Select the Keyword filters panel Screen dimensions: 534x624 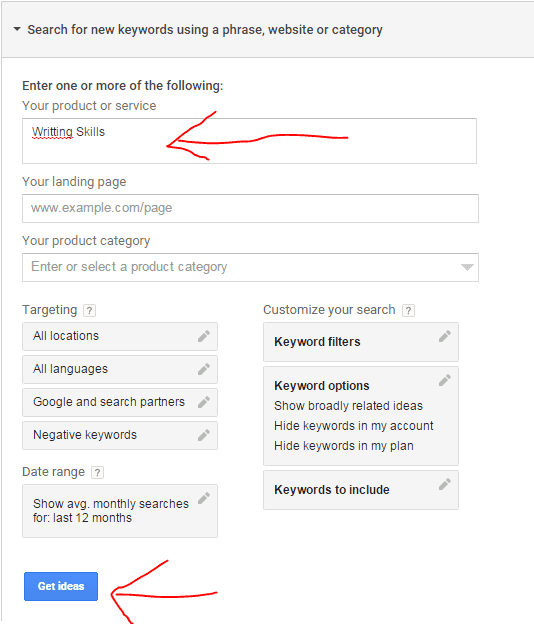[x=361, y=342]
